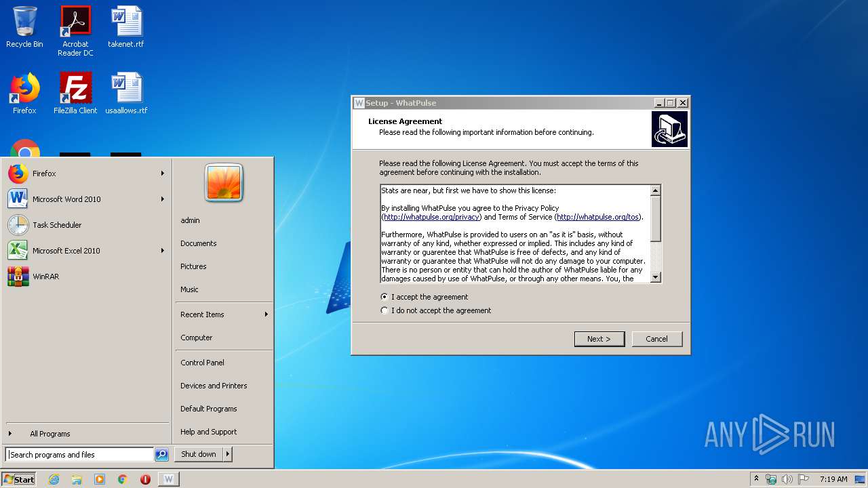Expand All Programs list

click(86, 434)
